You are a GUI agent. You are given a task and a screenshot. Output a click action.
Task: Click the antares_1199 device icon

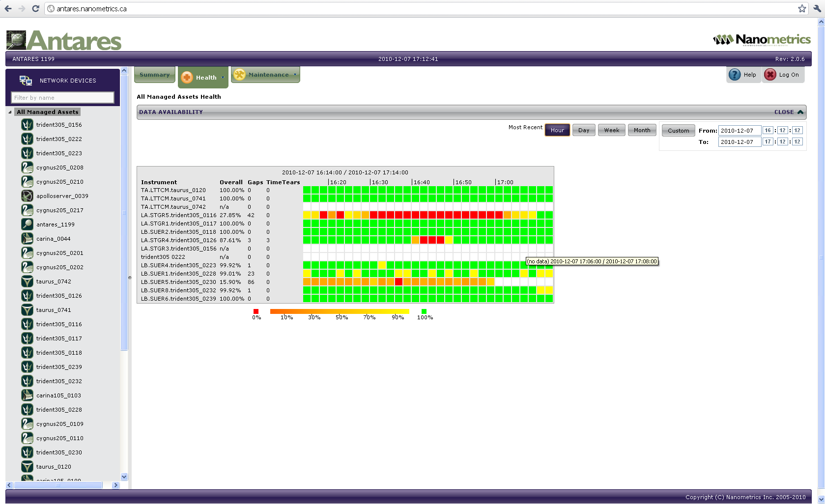tap(27, 224)
